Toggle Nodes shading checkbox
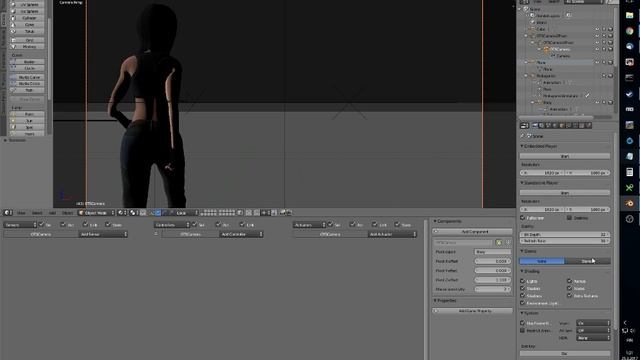Viewport: 640px width, 360px height. point(569,288)
